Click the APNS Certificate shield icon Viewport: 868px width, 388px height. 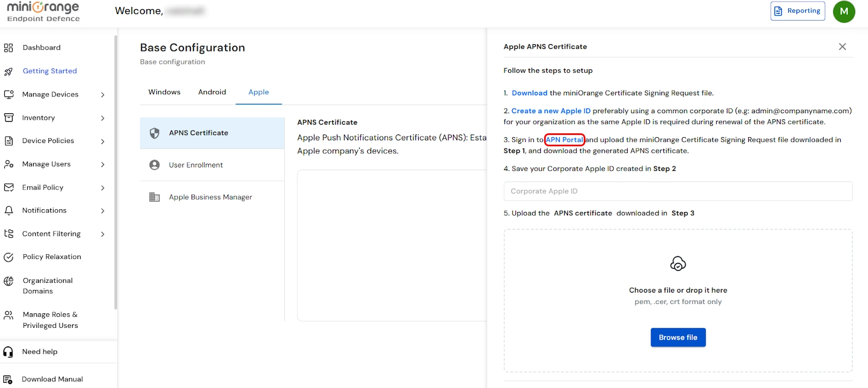coord(155,133)
